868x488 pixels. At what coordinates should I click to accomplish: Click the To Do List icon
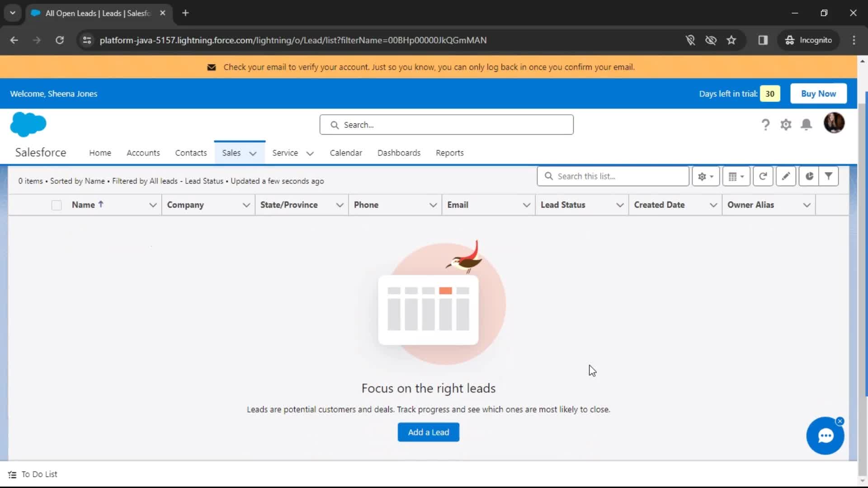pos(12,474)
